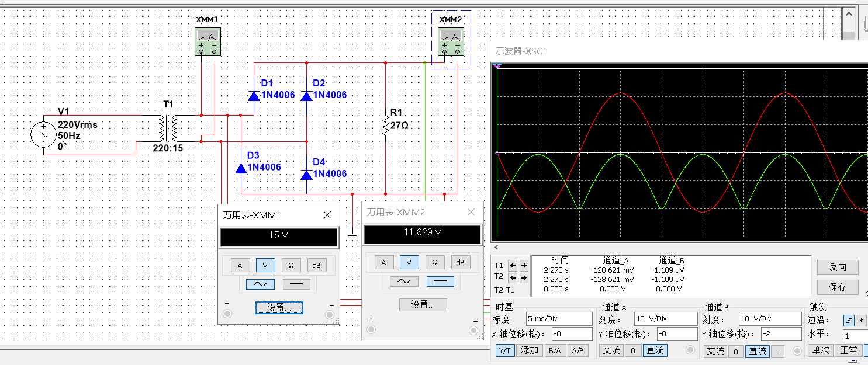Select A/B timebase display mode

point(577,350)
